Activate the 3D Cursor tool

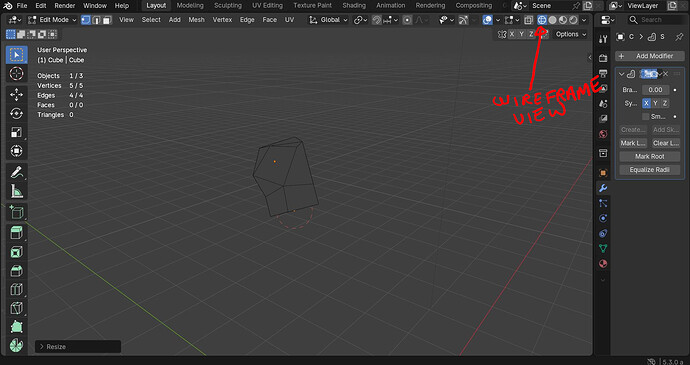coord(17,74)
